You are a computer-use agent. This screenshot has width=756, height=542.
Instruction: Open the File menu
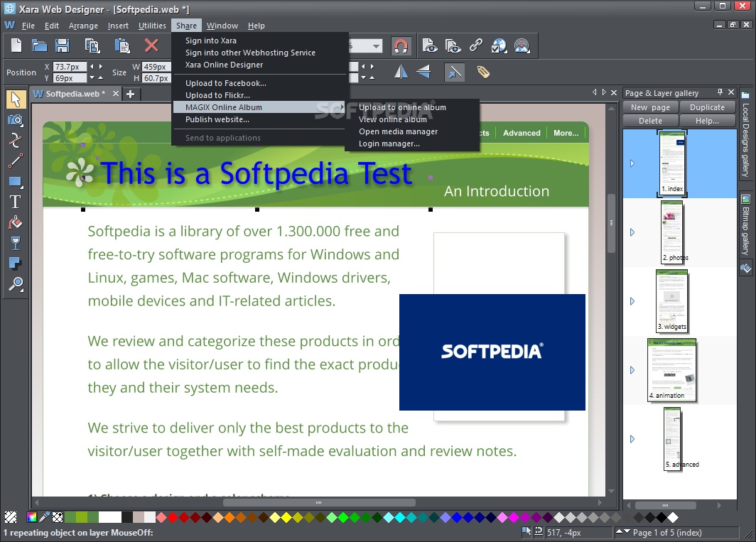[x=28, y=26]
